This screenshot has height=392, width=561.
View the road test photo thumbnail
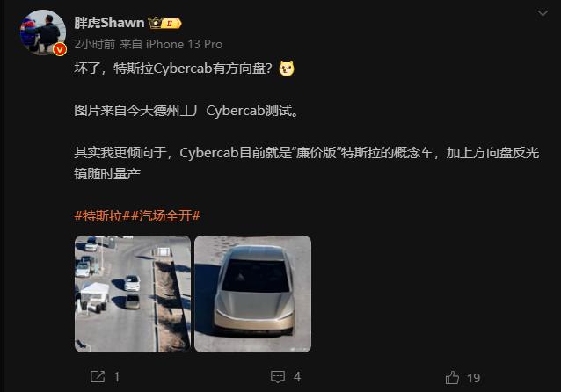[x=133, y=294]
